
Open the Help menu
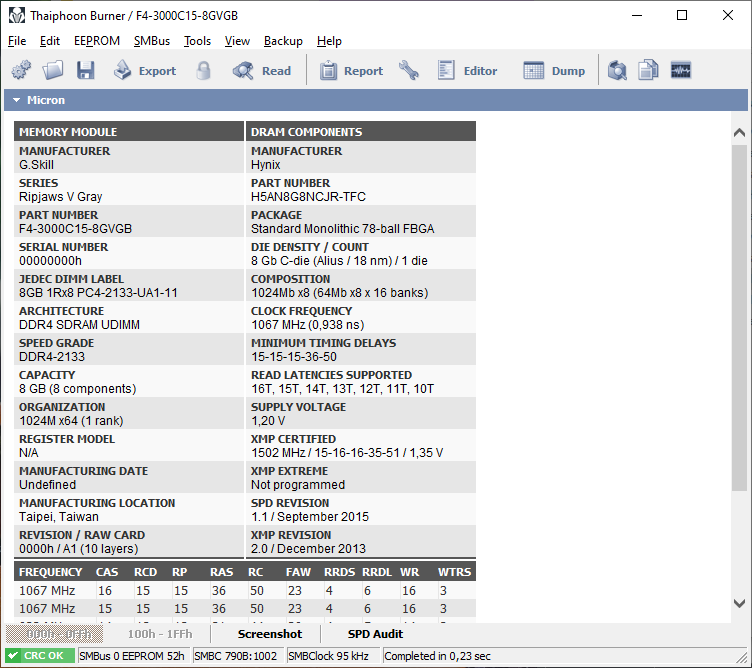(329, 41)
